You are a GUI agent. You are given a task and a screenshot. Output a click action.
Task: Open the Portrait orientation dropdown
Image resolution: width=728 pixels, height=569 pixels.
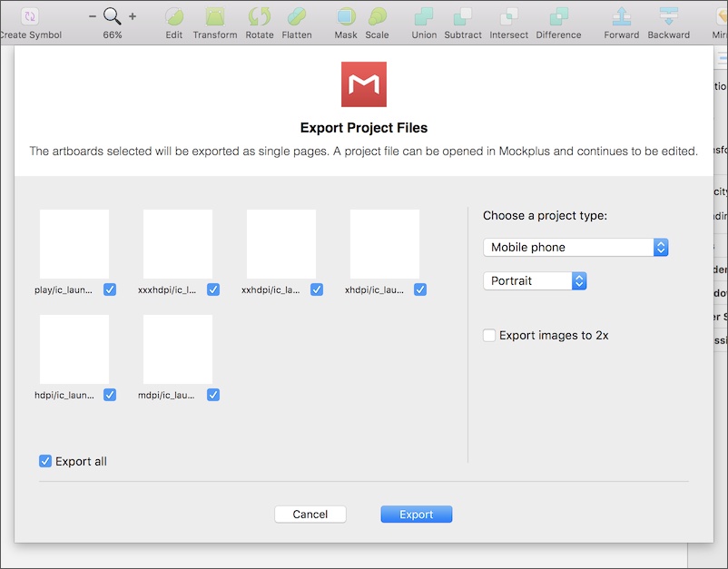(x=535, y=280)
